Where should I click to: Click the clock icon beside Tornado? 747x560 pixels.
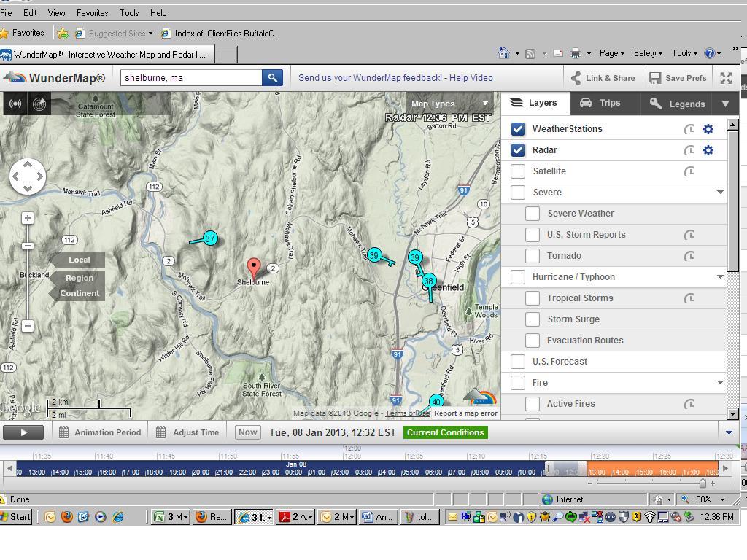click(x=689, y=256)
